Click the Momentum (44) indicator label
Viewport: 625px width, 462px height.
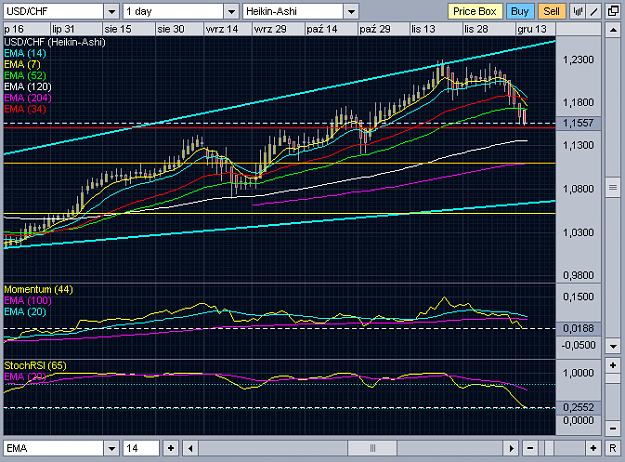(39, 289)
